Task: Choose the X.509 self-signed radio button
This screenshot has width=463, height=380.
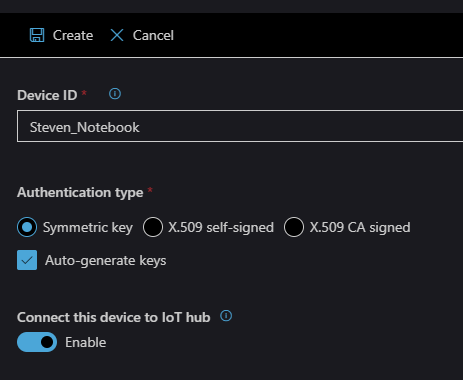Action: click(x=153, y=227)
